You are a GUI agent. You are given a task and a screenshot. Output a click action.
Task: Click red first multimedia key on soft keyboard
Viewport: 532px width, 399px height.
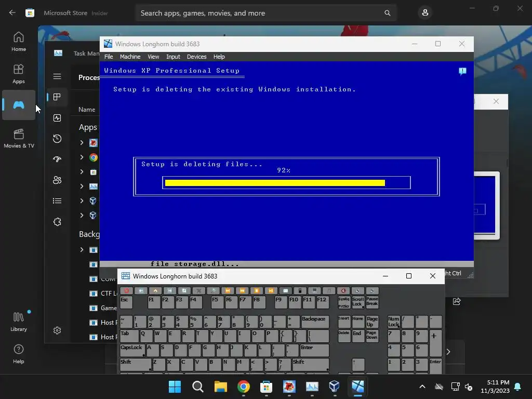127,291
